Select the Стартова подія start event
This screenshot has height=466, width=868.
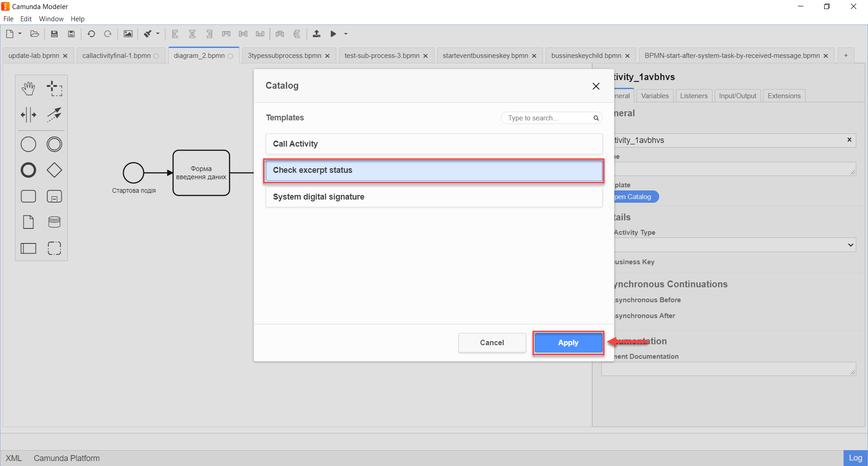coord(133,173)
